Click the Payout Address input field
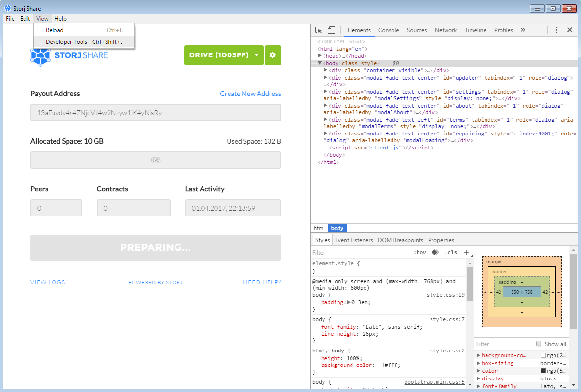This screenshot has width=581, height=392. click(x=156, y=112)
